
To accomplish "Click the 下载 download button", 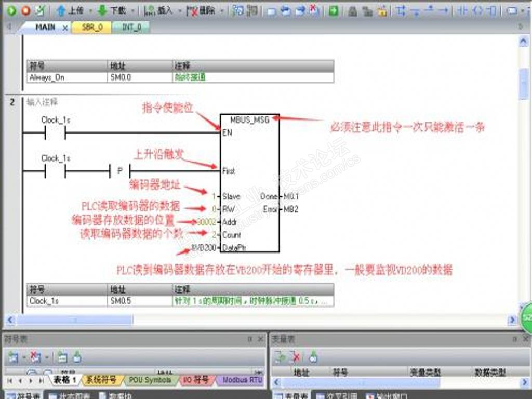I will (x=112, y=11).
